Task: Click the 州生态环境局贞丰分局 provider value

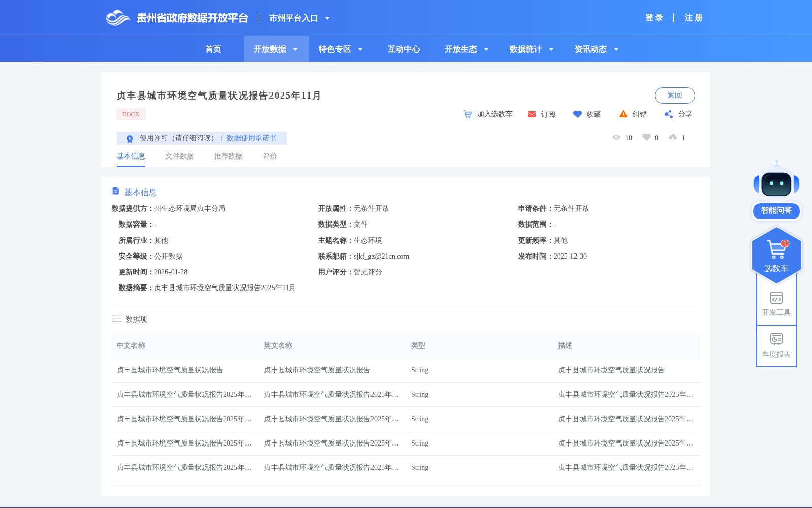Action: [190, 209]
